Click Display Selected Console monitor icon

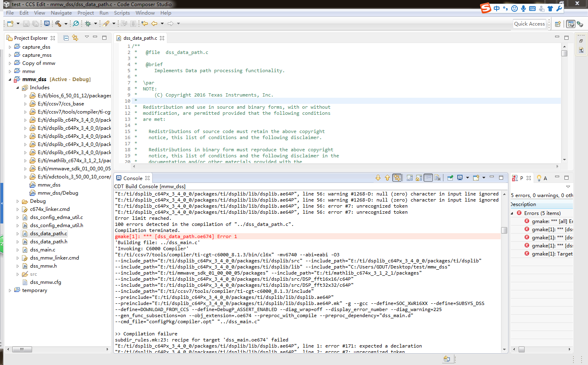460,178
